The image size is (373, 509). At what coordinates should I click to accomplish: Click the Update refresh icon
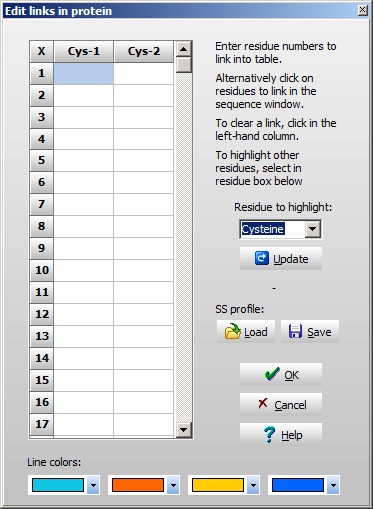tap(262, 258)
